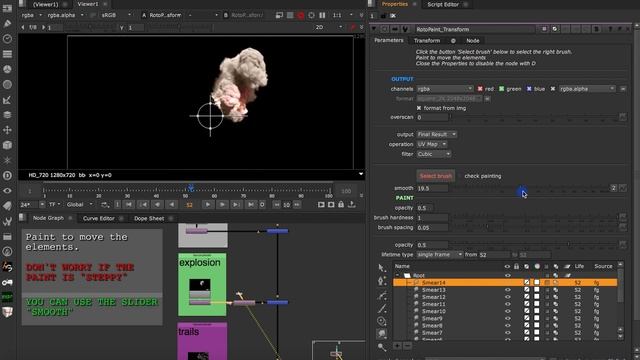
Task: Click the play backward button
Action: 172,204
